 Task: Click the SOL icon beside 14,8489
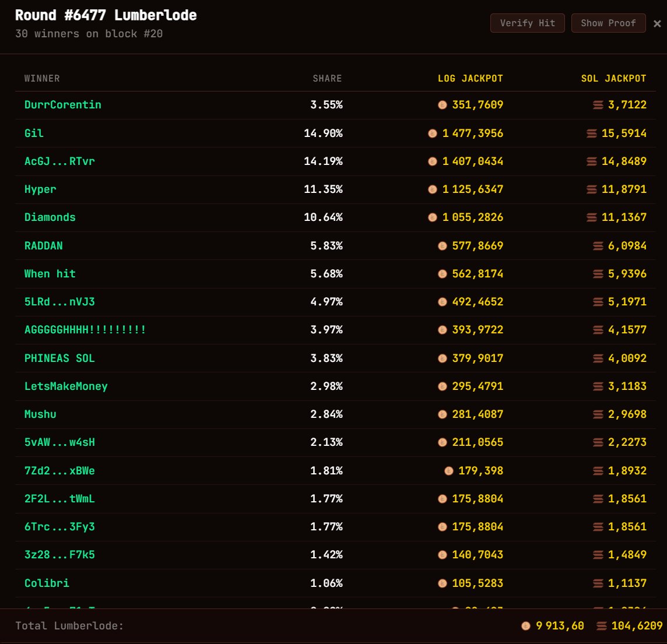coord(592,161)
